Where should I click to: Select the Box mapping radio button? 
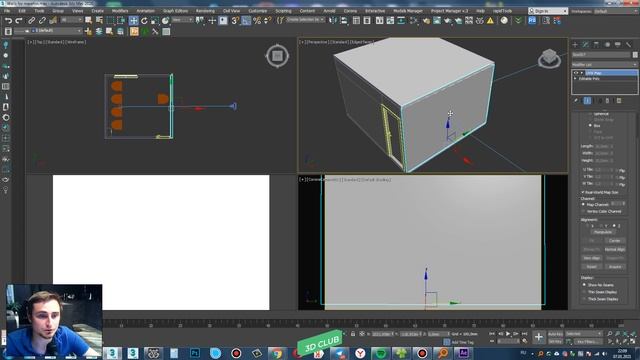[590, 126]
